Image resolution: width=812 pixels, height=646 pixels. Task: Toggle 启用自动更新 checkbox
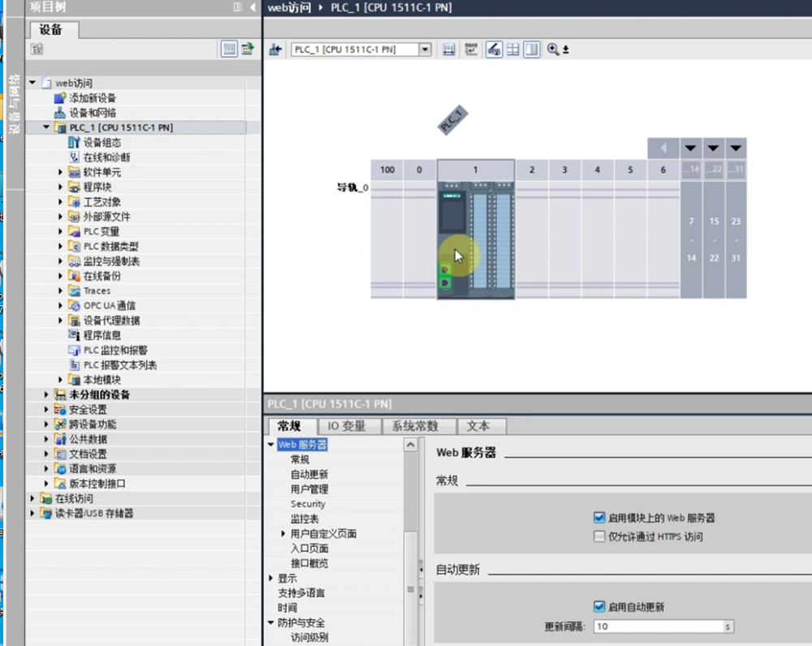(599, 607)
